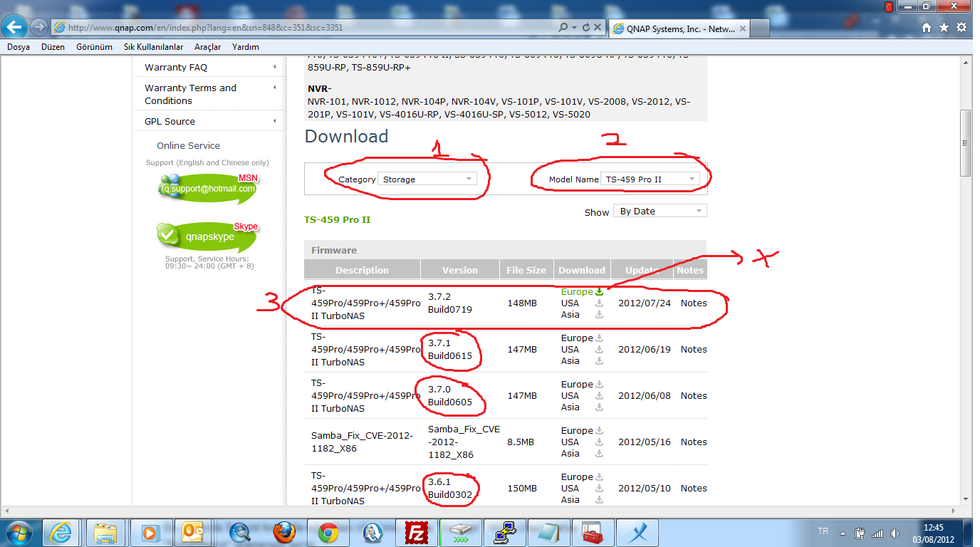980x547 pixels.
Task: Click the network signal tray icon
Action: pos(877,533)
